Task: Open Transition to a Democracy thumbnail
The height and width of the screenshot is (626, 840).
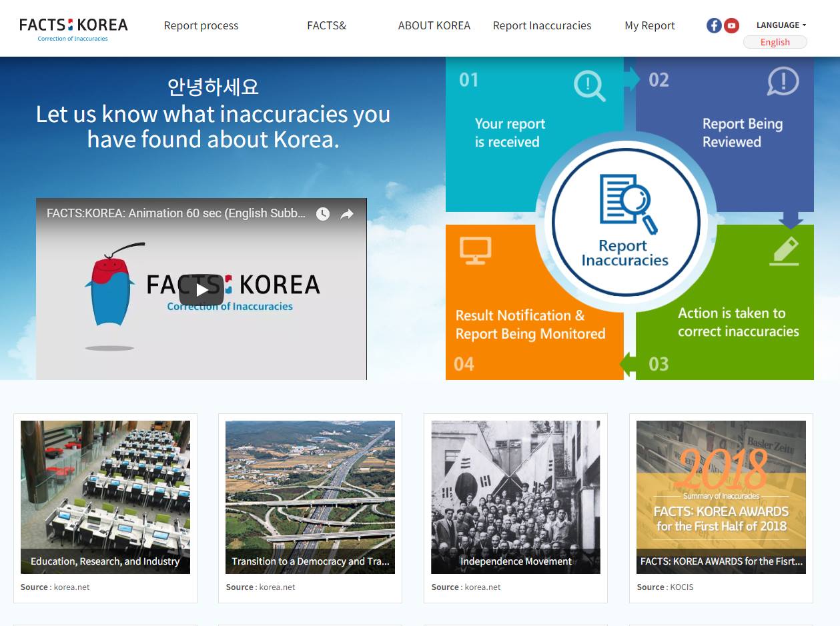Action: (x=310, y=497)
